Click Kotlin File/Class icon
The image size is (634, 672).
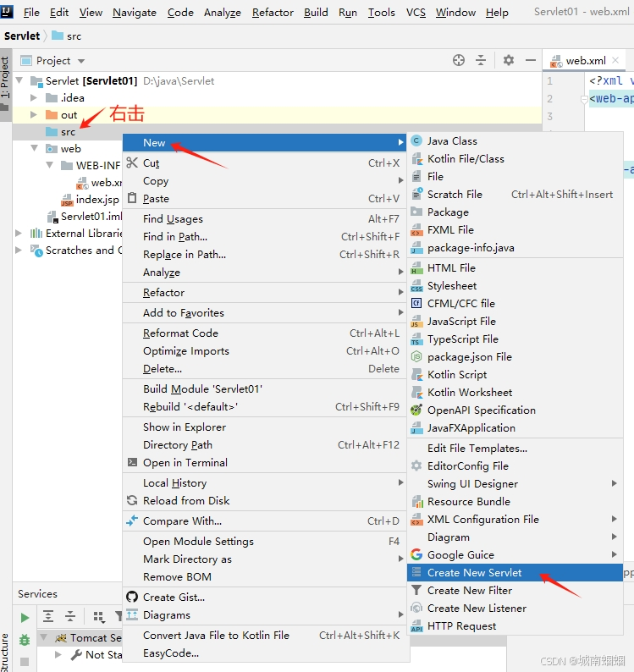416,159
